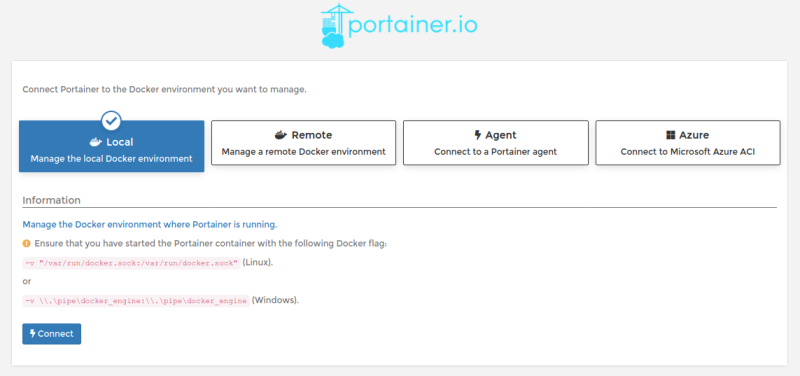The width and height of the screenshot is (800, 376).
Task: Click the Docker whale icon beside Local
Action: click(x=96, y=142)
